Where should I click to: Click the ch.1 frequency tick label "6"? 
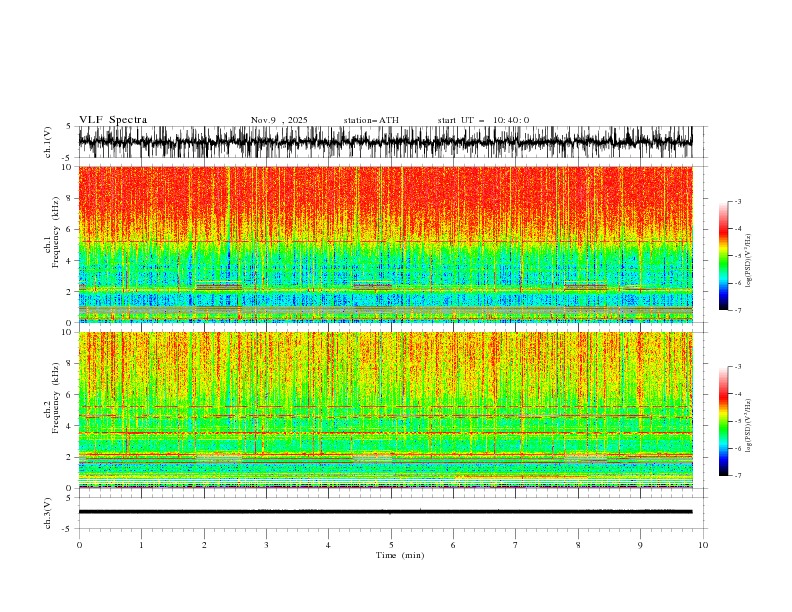pos(70,229)
